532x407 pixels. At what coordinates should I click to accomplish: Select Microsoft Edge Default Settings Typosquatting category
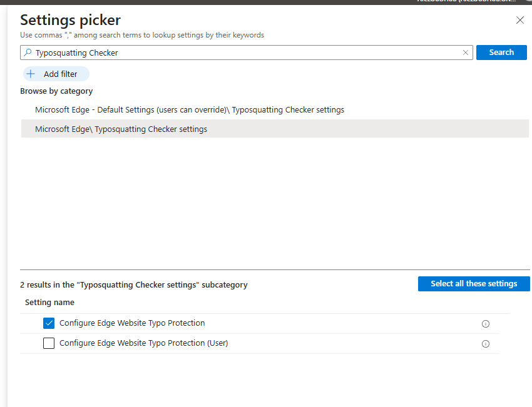[190, 110]
